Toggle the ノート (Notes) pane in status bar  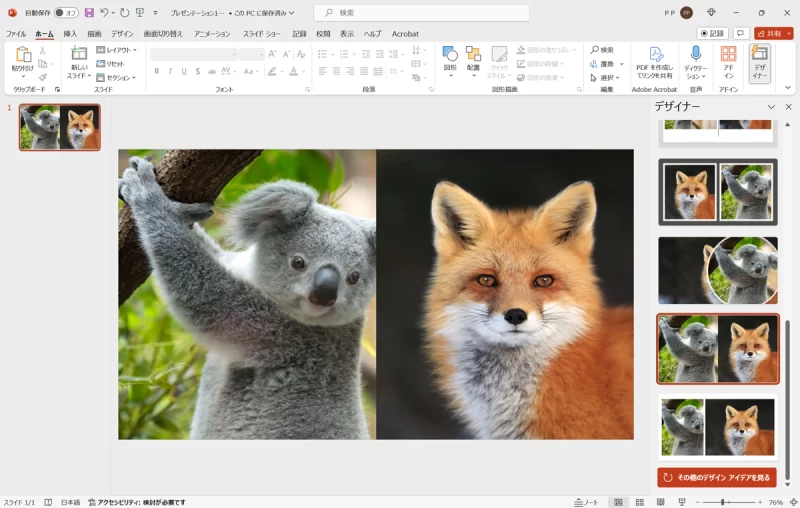(587, 502)
